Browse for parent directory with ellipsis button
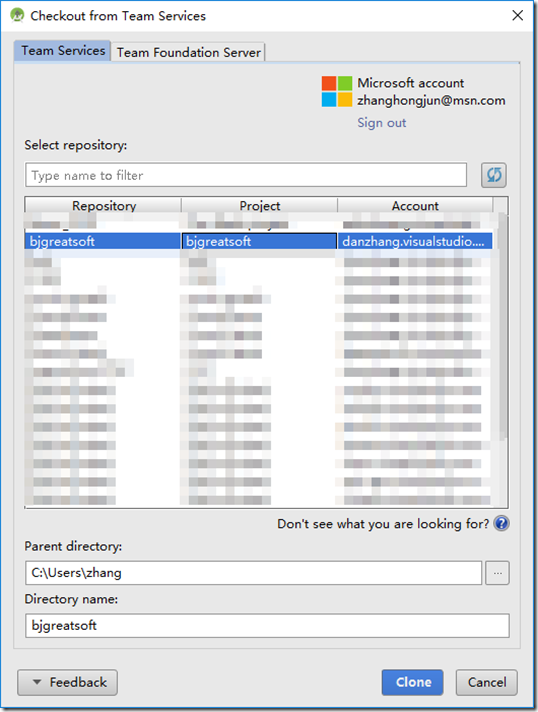Image resolution: width=538 pixels, height=712 pixels. coord(498,573)
